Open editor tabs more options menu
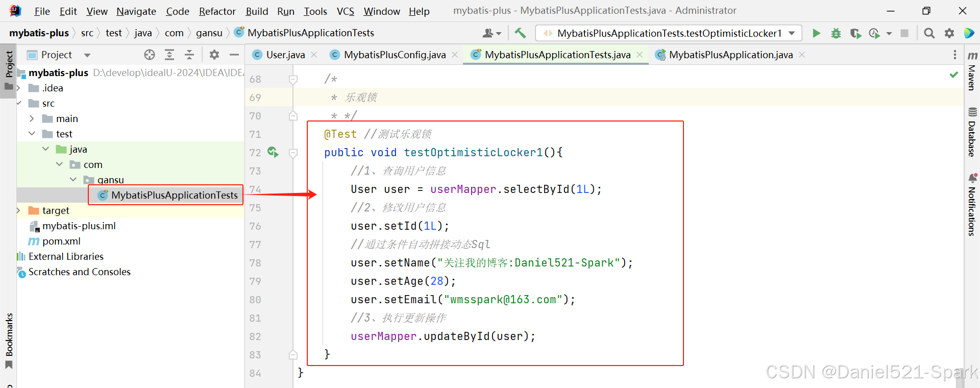 [955, 55]
